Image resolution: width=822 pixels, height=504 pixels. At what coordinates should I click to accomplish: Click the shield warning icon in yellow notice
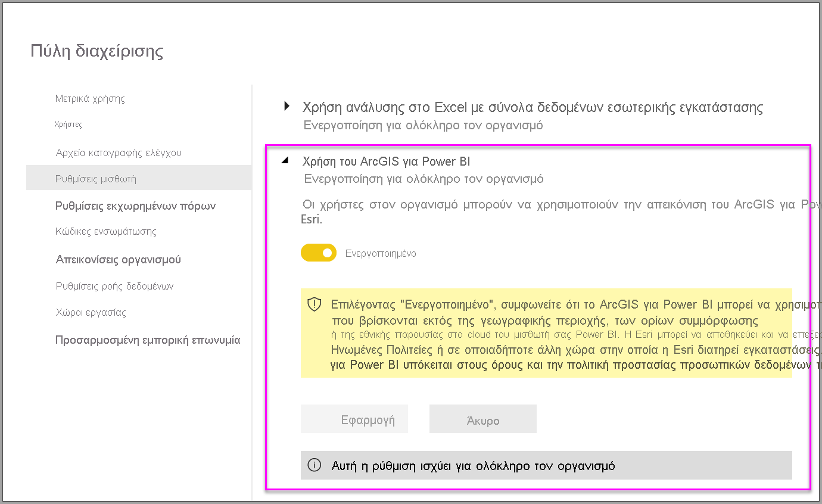click(314, 304)
